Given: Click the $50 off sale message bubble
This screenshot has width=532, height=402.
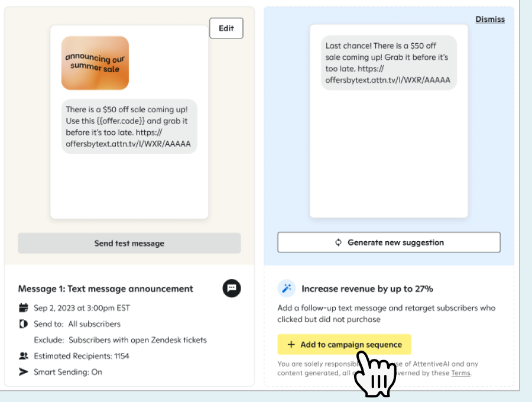Looking at the screenshot, I should coord(129,127).
